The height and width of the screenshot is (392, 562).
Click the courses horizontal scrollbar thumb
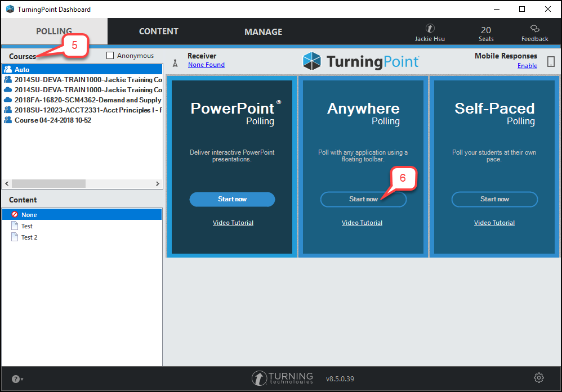coord(49,184)
